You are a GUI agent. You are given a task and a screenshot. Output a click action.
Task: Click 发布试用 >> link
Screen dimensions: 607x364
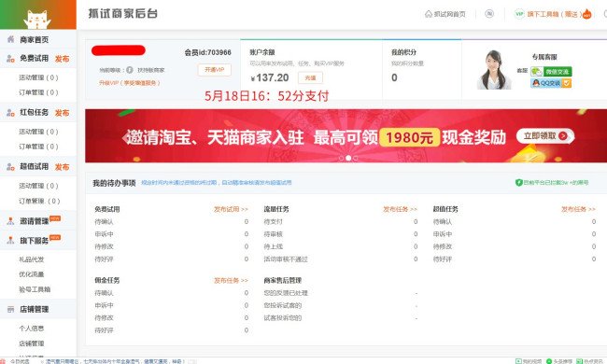(231, 209)
